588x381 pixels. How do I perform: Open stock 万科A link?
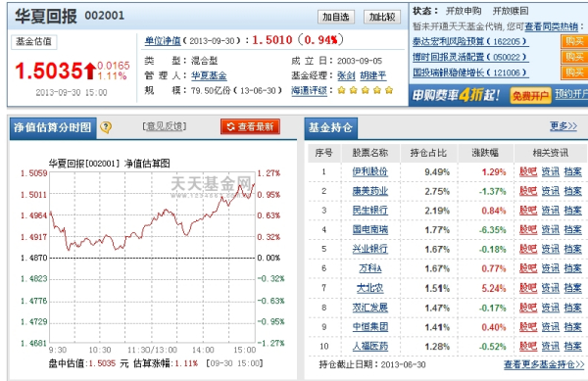370,268
